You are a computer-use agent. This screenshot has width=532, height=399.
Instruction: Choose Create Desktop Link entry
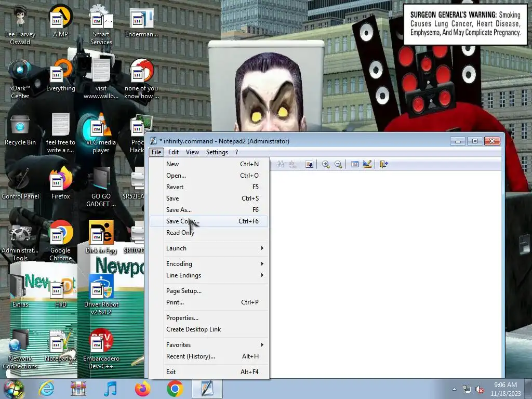point(208,329)
